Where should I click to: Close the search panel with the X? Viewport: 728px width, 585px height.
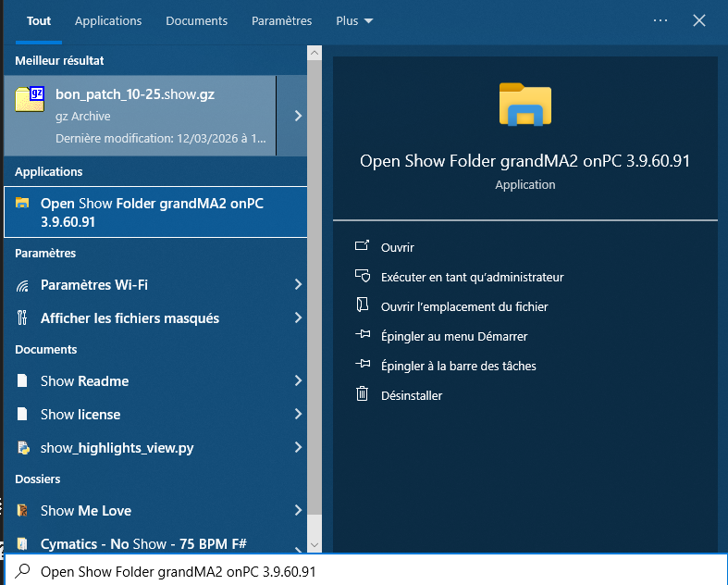pyautogui.click(x=698, y=20)
